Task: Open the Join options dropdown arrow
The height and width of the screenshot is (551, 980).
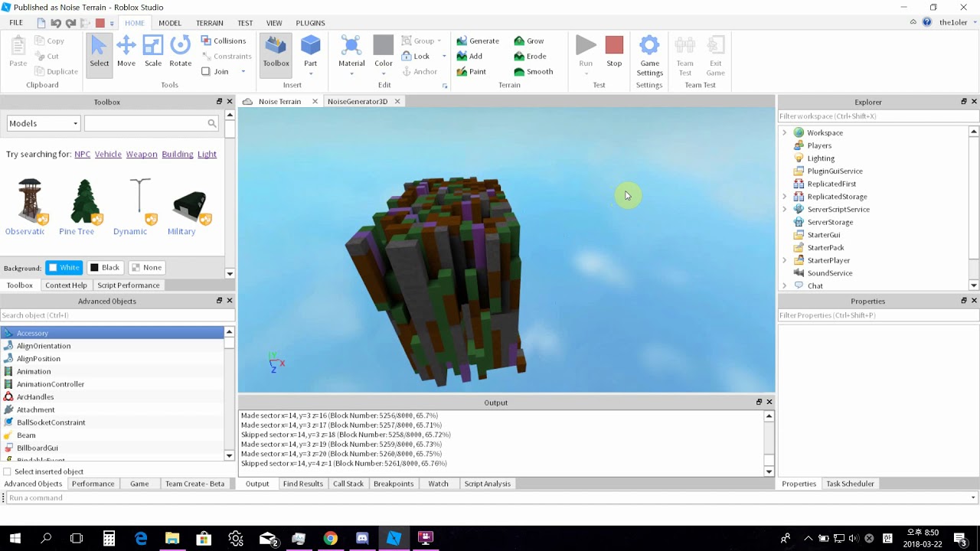Action: 243,71
